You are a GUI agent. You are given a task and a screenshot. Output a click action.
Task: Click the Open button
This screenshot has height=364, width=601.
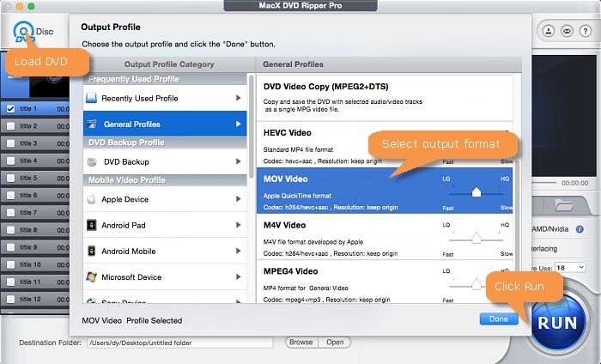[x=335, y=343]
